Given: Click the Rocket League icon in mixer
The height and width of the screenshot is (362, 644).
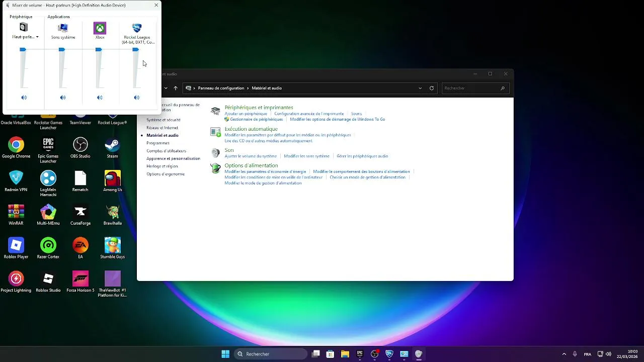Looking at the screenshot, I should click(137, 28).
